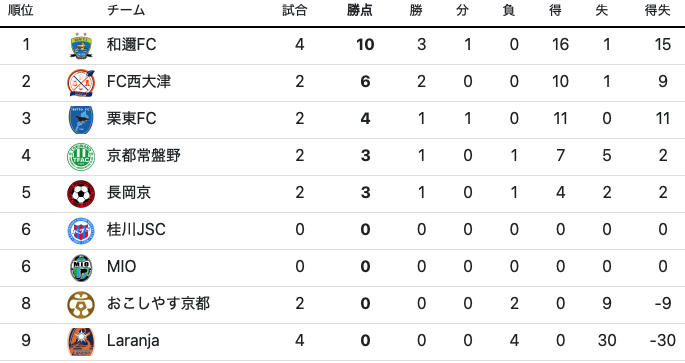Select the 勝点 column header

360,10
